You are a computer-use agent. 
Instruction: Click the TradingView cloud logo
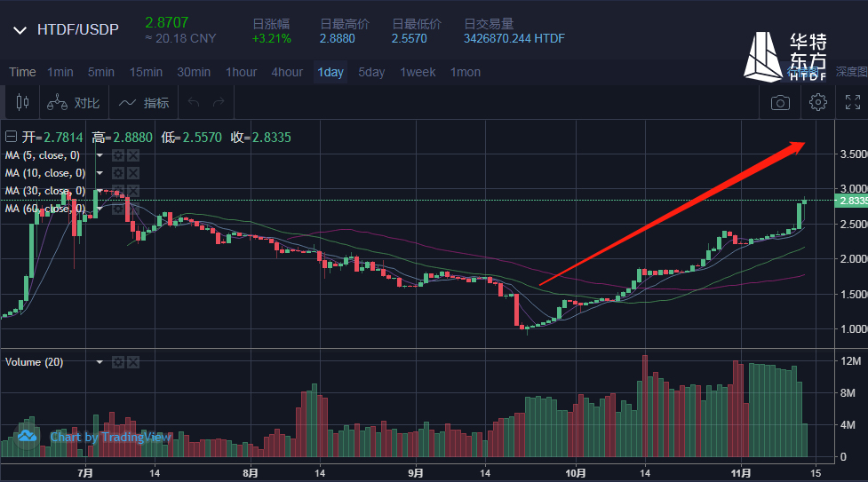[x=27, y=436]
